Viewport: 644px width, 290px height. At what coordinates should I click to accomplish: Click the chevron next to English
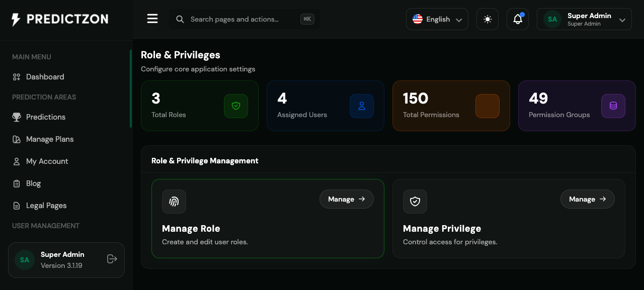(x=459, y=20)
